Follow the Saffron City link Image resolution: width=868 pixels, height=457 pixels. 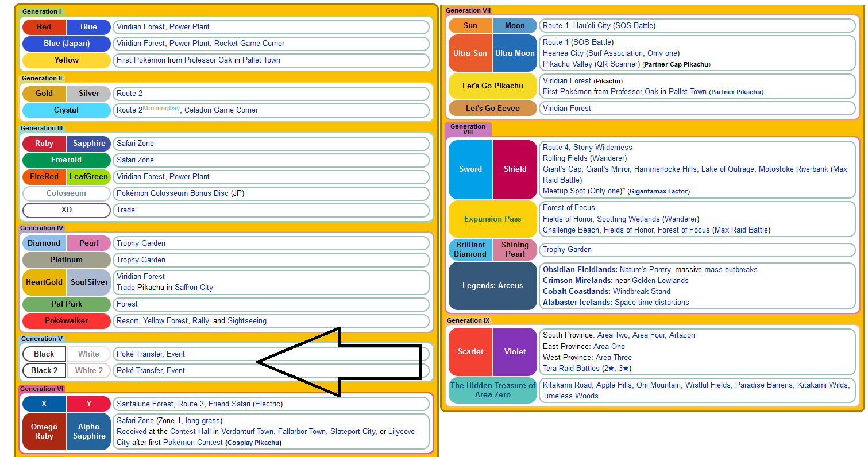[x=194, y=288]
